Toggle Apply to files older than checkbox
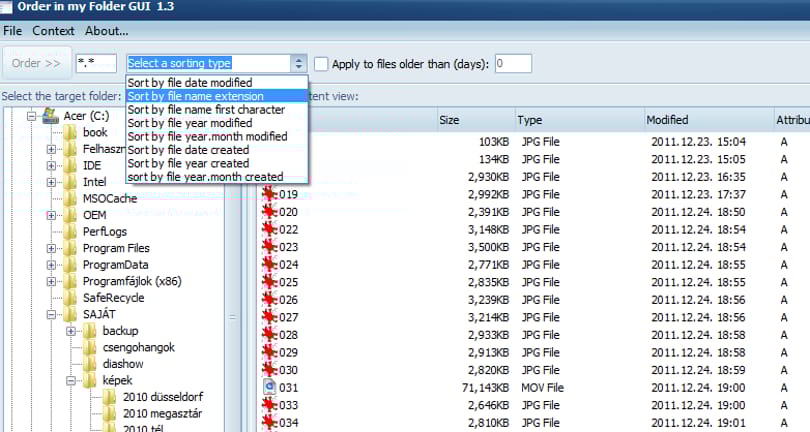Screen dimensions: 810x432 (x=321, y=64)
